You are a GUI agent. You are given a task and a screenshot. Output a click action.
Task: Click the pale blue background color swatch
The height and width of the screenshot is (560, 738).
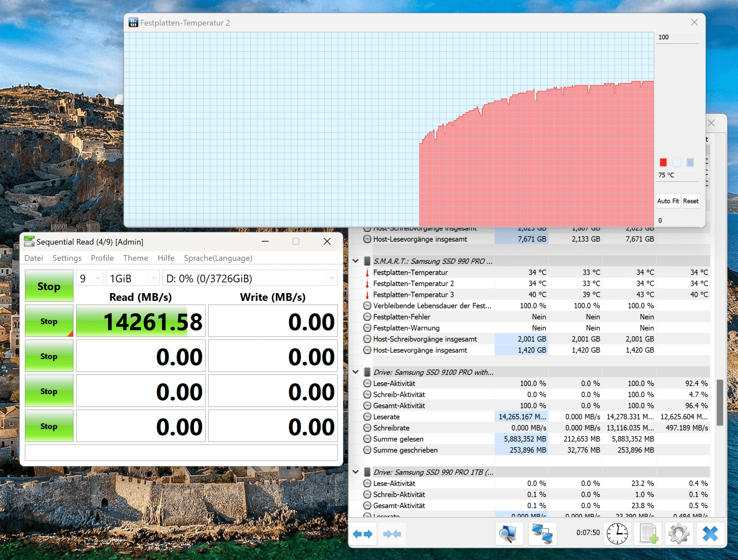[x=677, y=162]
